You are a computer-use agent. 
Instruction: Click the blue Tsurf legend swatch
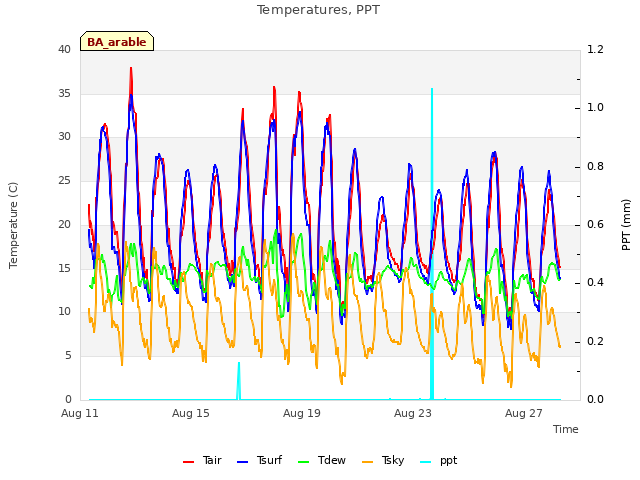coord(242,462)
